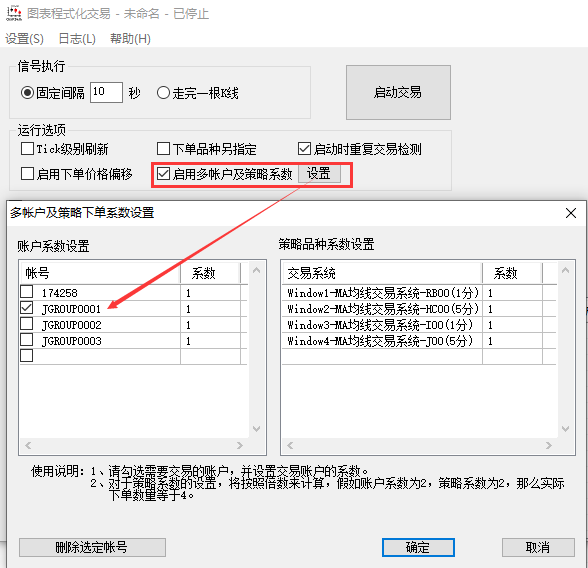
Task: Uncheck 启动时重复交易检测 checkbox
Action: (304, 148)
